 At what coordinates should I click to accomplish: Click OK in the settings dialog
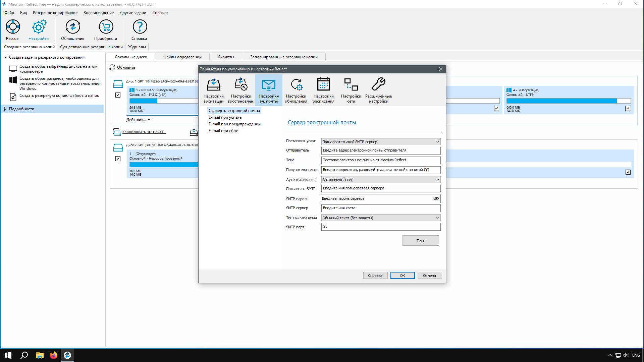tap(402, 276)
